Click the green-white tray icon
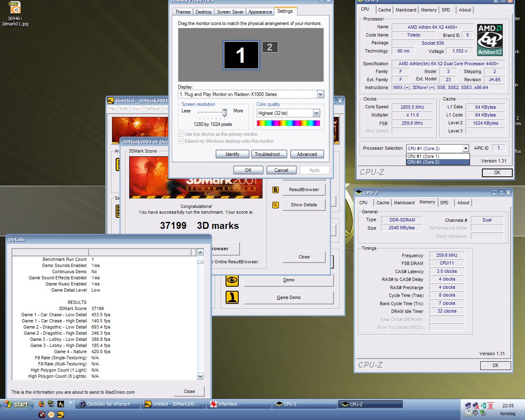The height and width of the screenshot is (420, 525). click(x=483, y=406)
